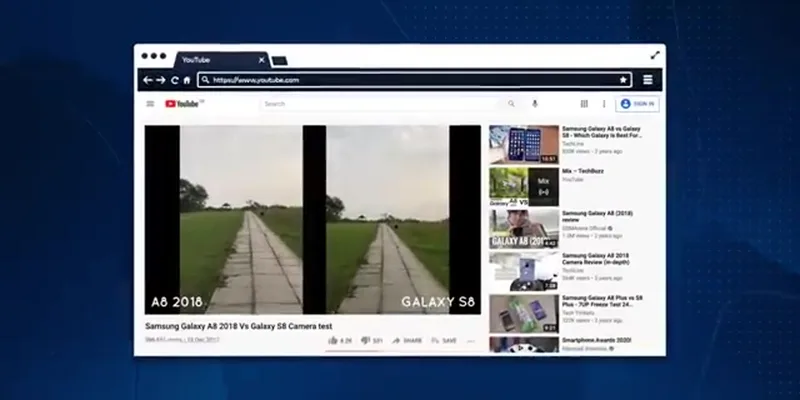Open the browser home page icon
800x400 pixels.
coord(187,80)
